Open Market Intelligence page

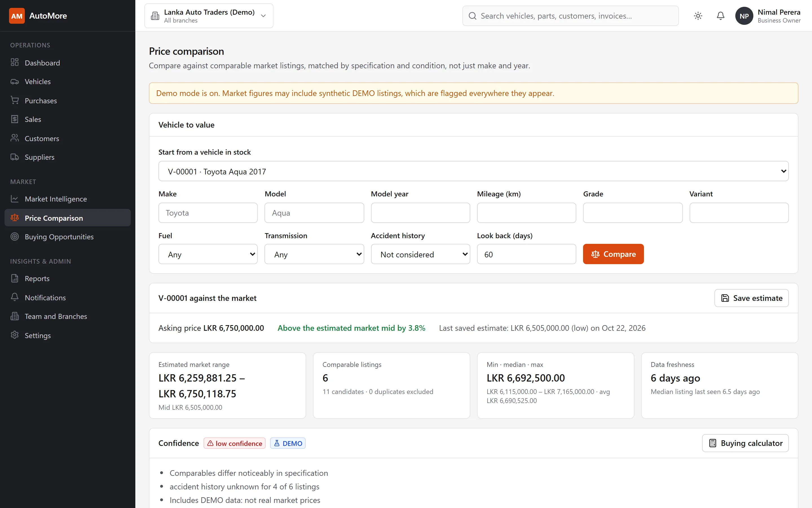coord(68,199)
